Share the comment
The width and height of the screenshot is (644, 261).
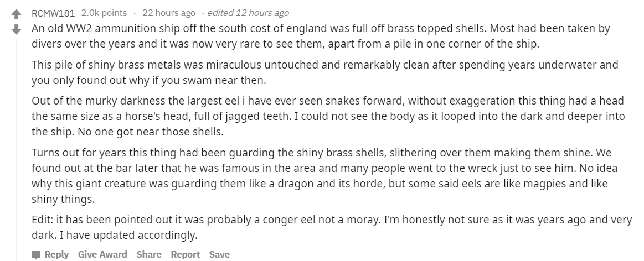point(148,254)
